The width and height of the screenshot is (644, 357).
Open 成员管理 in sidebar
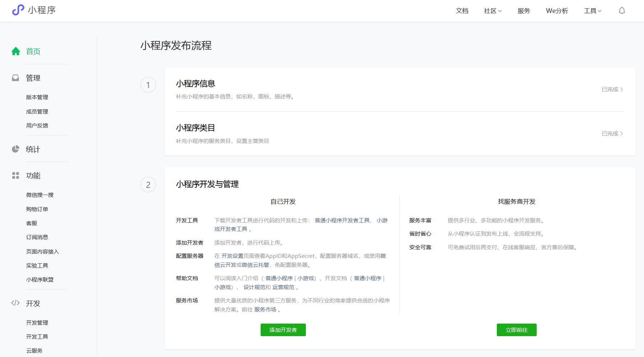(x=37, y=111)
